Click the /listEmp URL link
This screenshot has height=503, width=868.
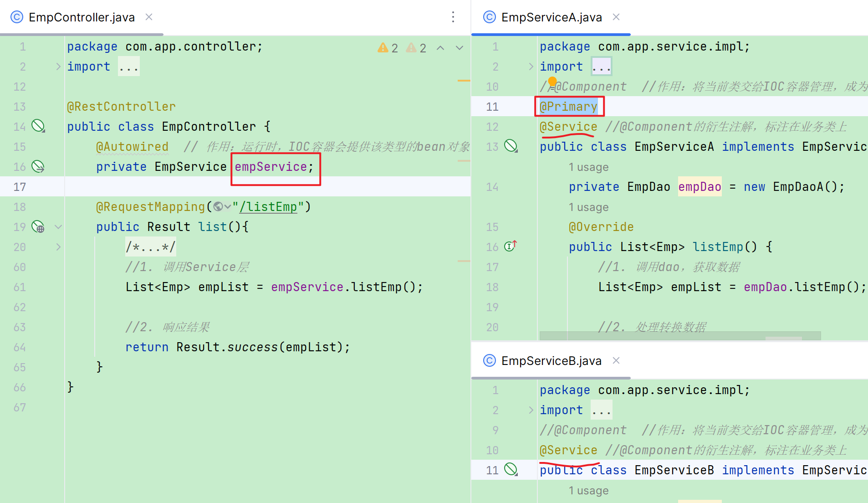click(268, 207)
